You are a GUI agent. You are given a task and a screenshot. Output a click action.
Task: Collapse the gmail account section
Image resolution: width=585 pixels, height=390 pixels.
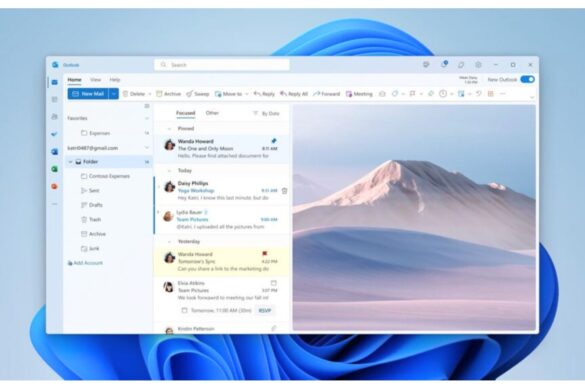coord(147,148)
